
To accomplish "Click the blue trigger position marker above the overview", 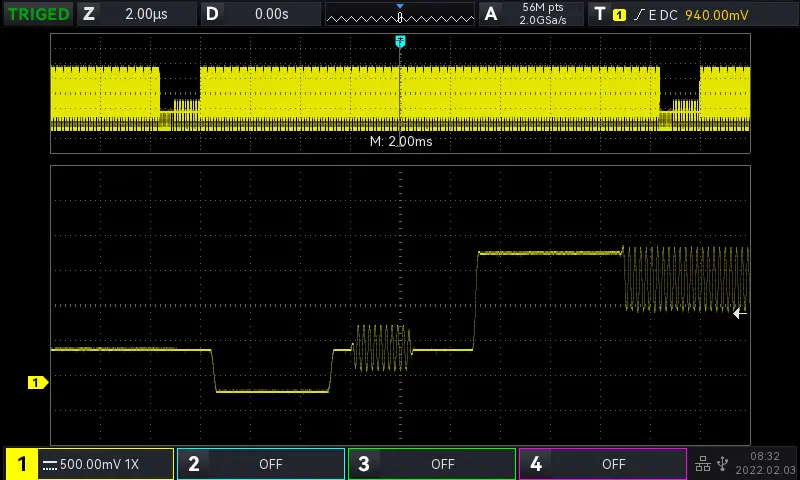I will (400, 41).
